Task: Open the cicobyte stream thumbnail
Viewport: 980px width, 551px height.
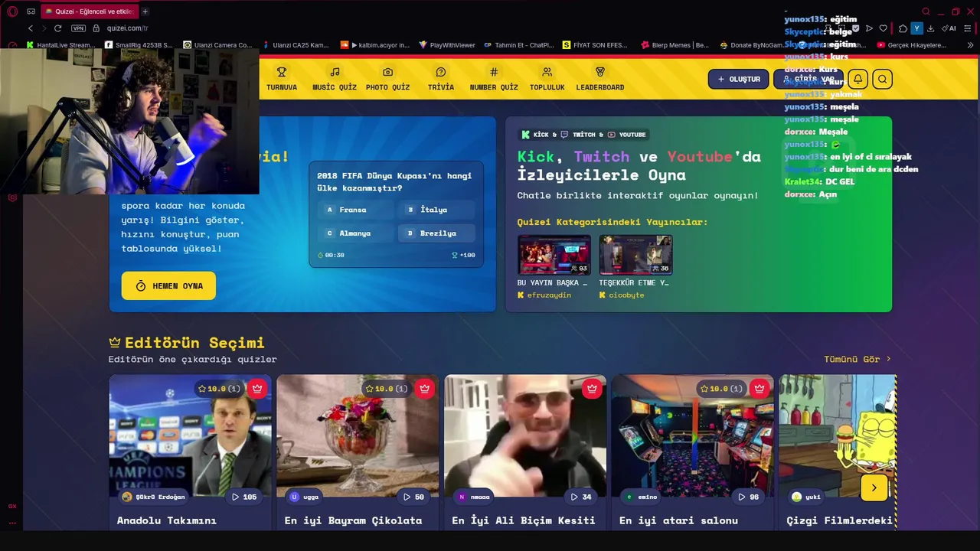Action: tap(635, 255)
